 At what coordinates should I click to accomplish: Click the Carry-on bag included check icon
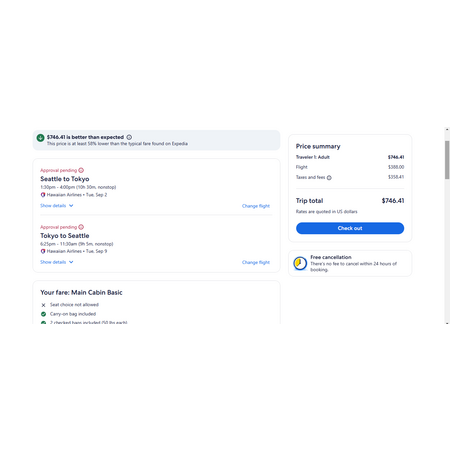click(x=43, y=314)
